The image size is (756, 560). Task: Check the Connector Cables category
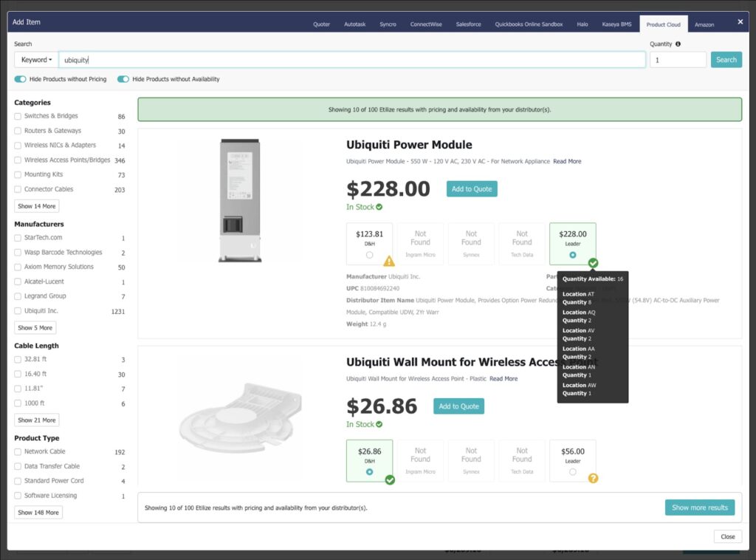tap(18, 190)
